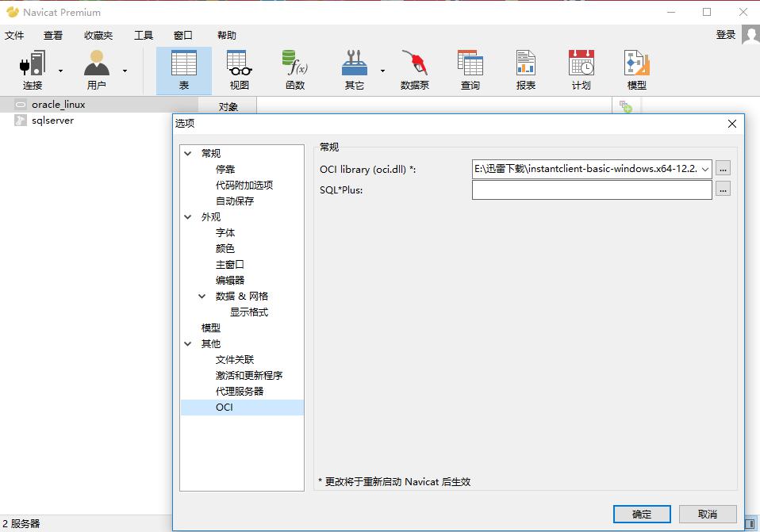Select the 数据泵 (Data Pump) toolbar icon
Image resolution: width=760 pixels, height=532 pixels.
tap(414, 71)
